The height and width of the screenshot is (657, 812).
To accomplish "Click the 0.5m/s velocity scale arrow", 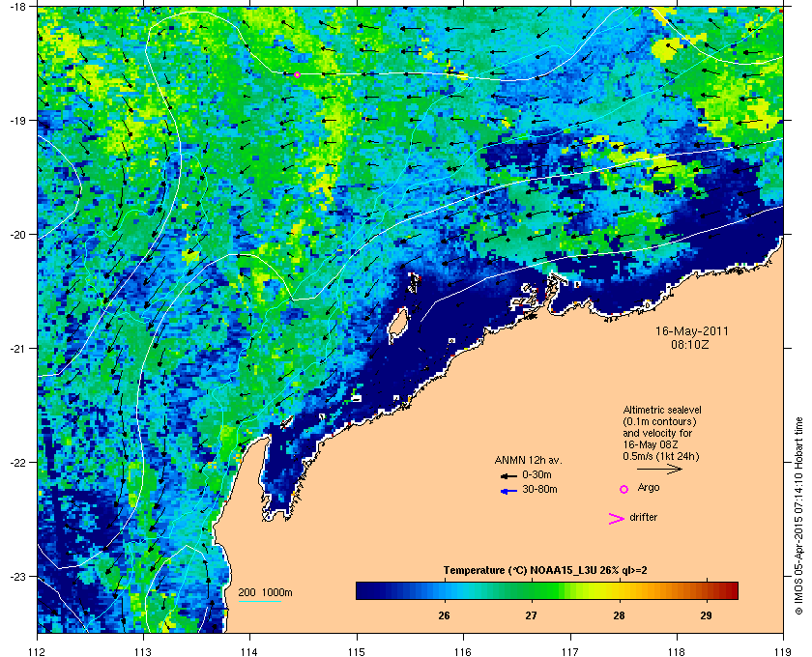I will [659, 470].
